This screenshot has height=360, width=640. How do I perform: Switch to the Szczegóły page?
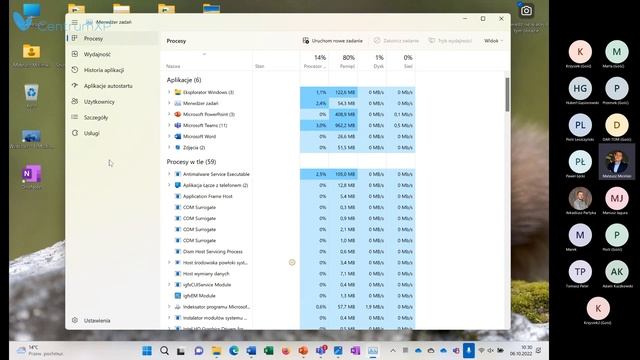pos(113,117)
